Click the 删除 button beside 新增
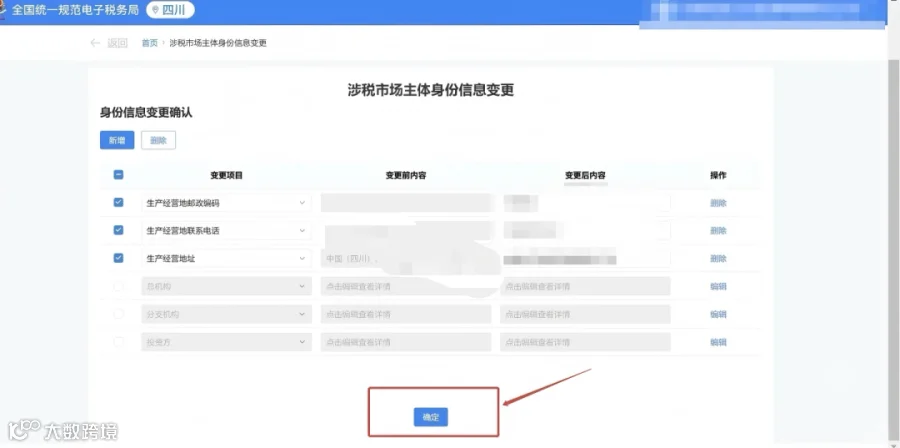Viewport: 900px width, 448px height. (158, 140)
